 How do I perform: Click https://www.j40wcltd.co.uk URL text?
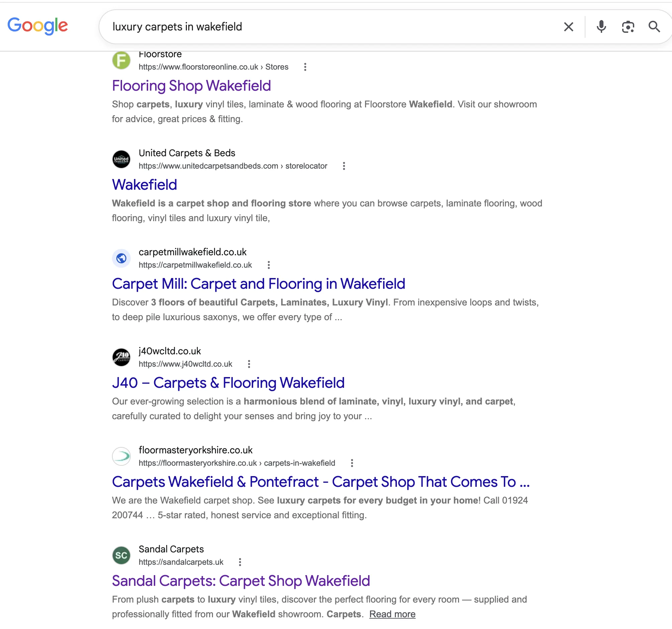coord(185,364)
